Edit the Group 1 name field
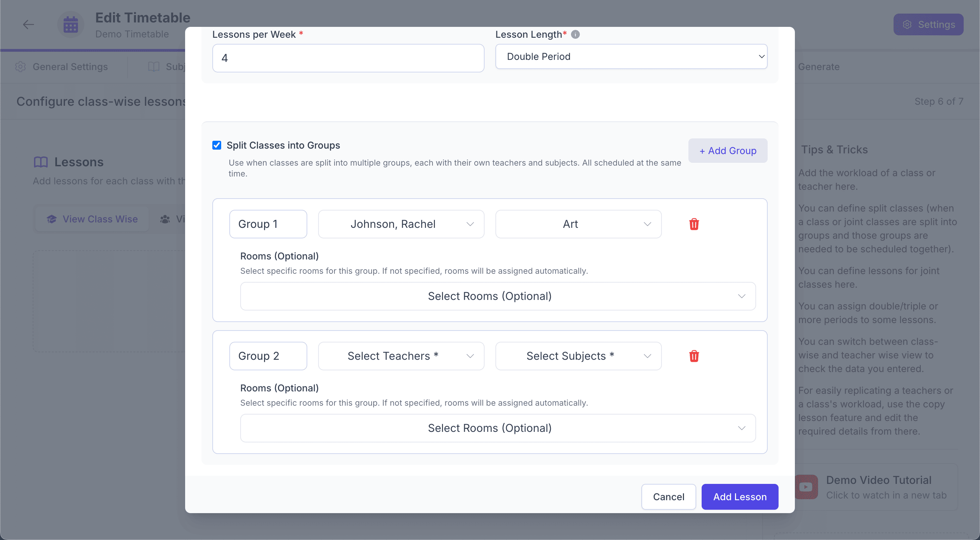Screen dimensions: 980x540 (268, 224)
